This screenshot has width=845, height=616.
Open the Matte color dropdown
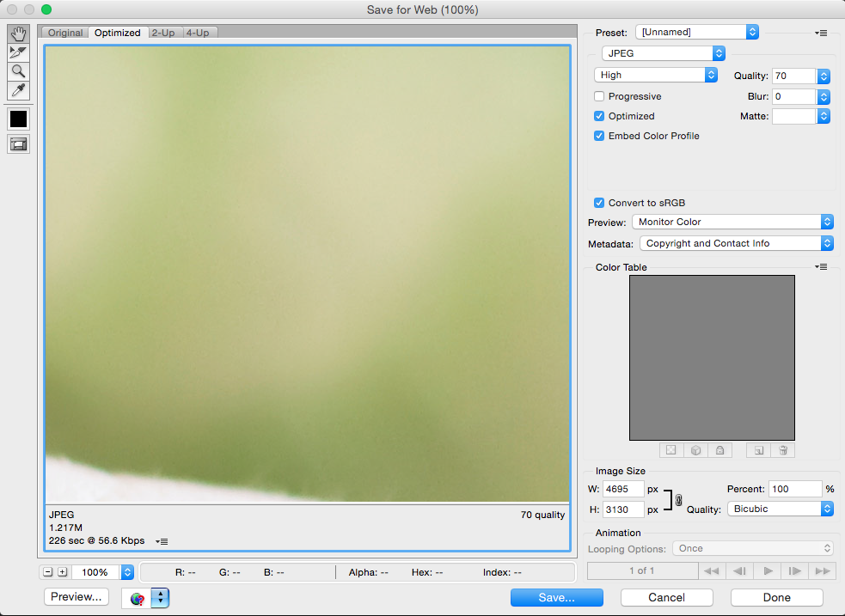click(824, 116)
